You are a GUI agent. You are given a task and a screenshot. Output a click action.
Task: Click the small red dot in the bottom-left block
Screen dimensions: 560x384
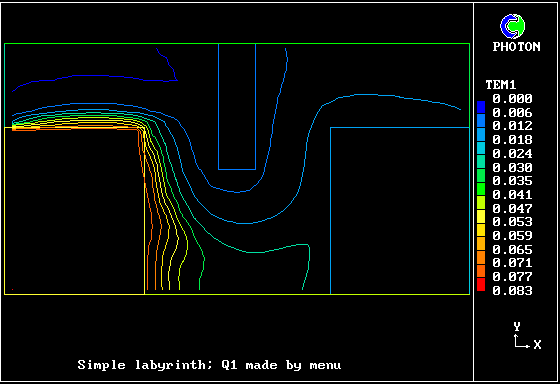pyautogui.click(x=13, y=289)
